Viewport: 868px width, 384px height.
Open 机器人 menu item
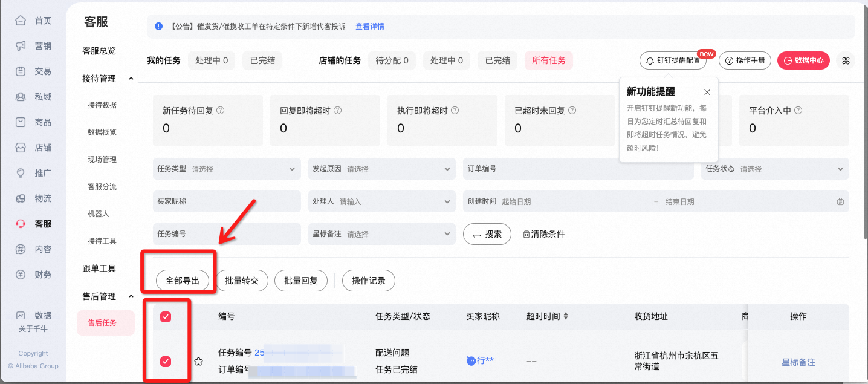point(99,214)
